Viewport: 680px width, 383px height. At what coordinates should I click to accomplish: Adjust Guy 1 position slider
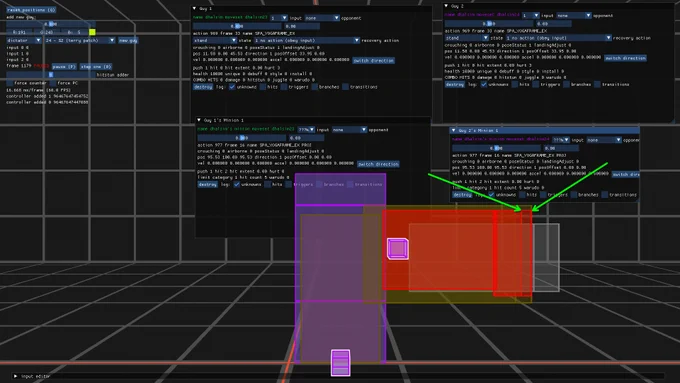click(237, 26)
